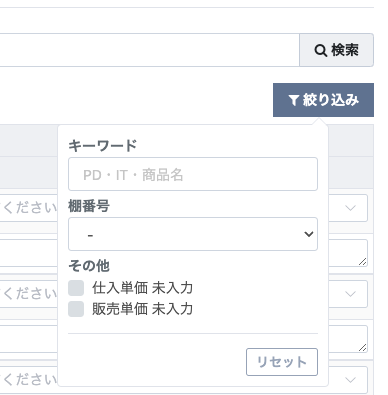Click the 検索 search button

click(336, 50)
